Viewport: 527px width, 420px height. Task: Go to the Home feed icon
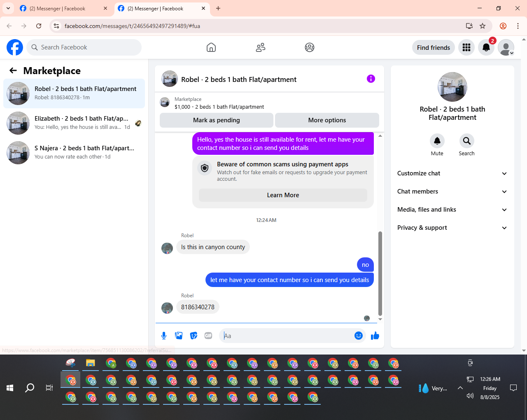point(211,47)
